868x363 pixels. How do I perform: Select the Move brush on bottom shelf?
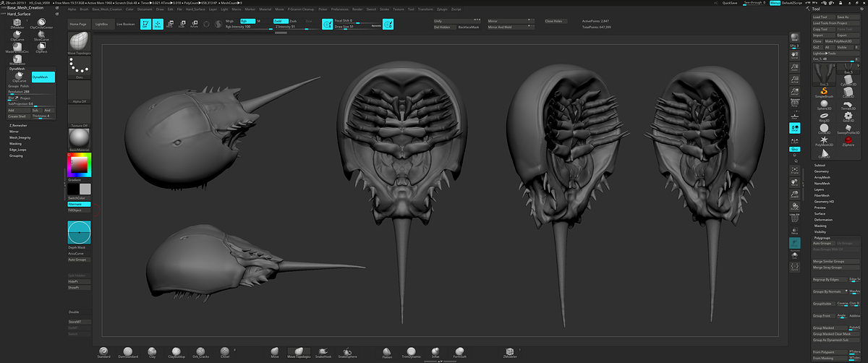tap(275, 352)
